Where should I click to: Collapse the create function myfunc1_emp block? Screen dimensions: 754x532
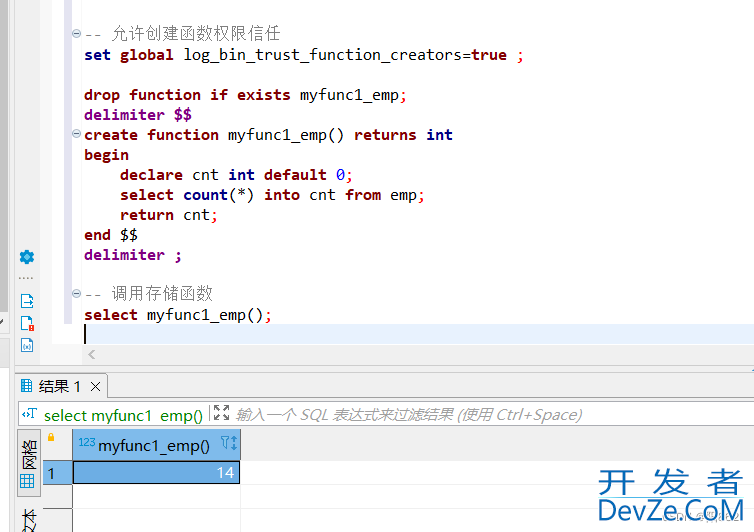coord(76,134)
